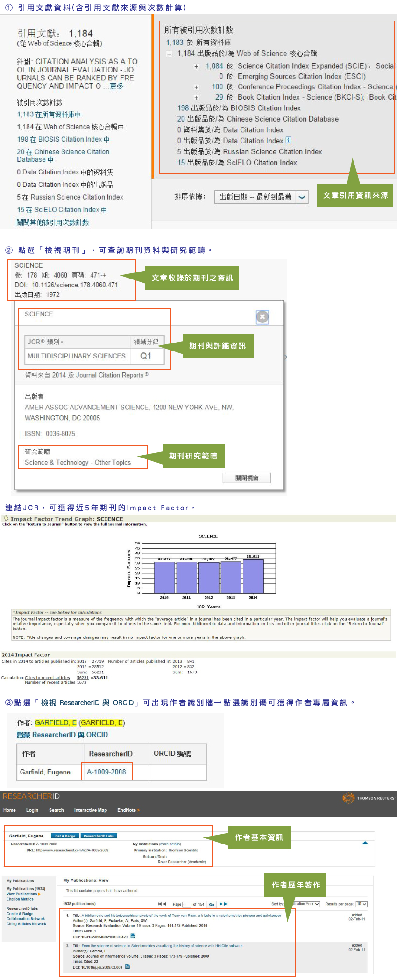Go to first page of publications list
Viewport: 397px width, 980px height.
(160, 904)
